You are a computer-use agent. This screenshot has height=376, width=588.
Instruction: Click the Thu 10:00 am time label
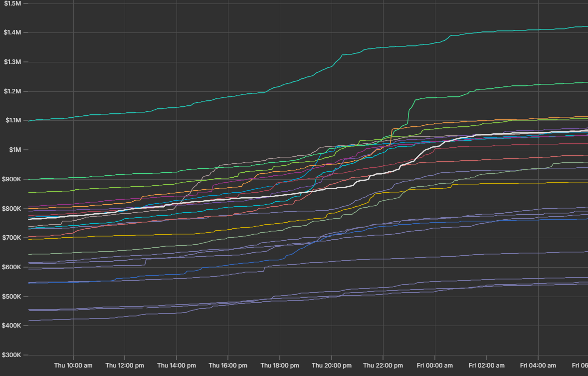tap(73, 366)
